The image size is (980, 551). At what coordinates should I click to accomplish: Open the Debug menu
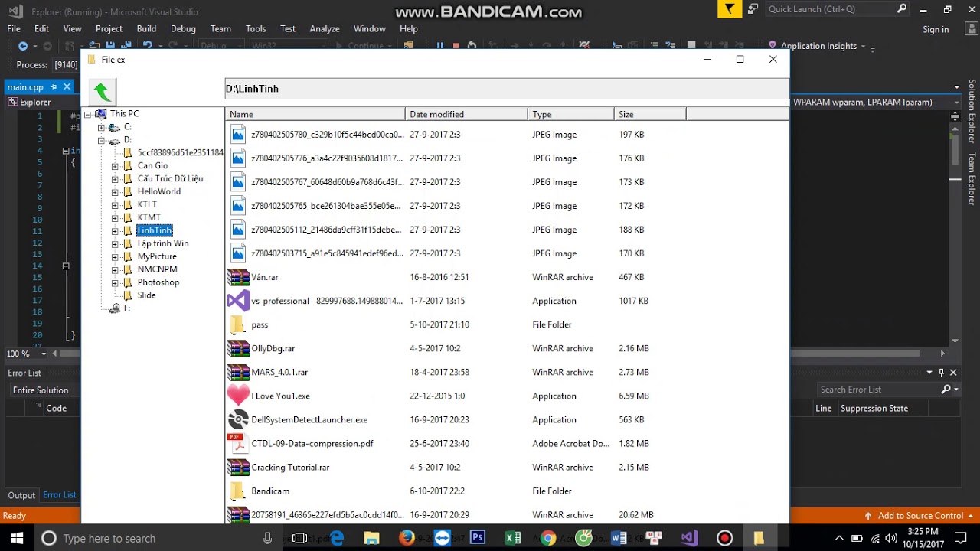[183, 28]
